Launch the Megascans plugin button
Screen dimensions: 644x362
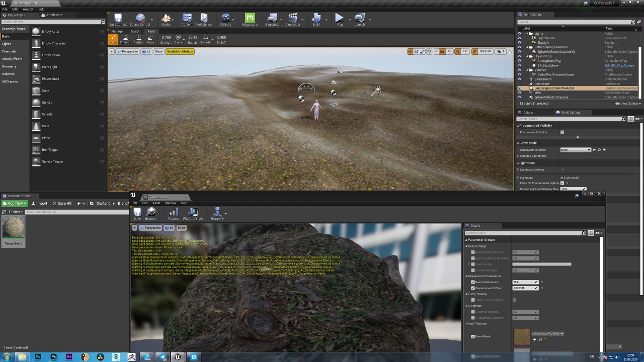coord(250,20)
